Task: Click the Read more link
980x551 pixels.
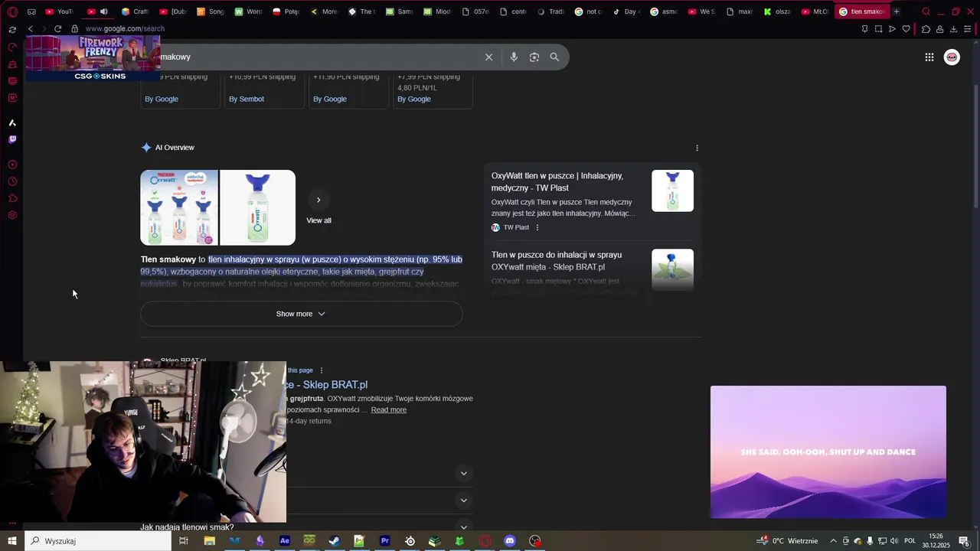Action: pyautogui.click(x=389, y=410)
